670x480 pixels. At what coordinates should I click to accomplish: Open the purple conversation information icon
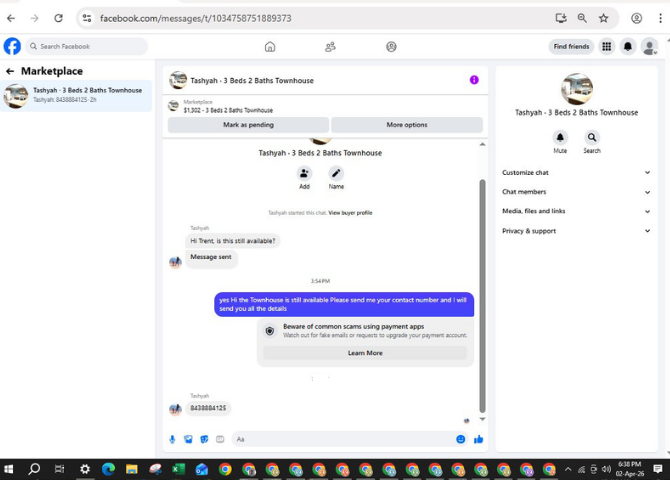point(474,80)
